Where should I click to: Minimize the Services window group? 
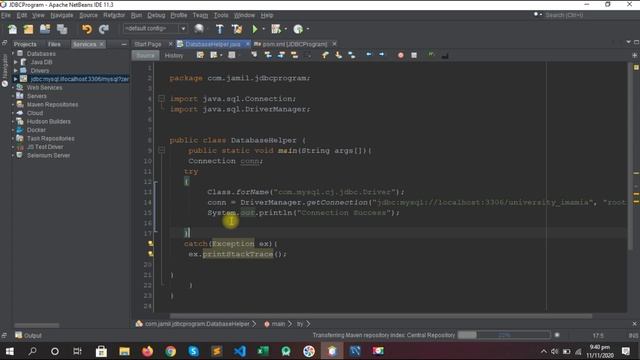pos(124,44)
